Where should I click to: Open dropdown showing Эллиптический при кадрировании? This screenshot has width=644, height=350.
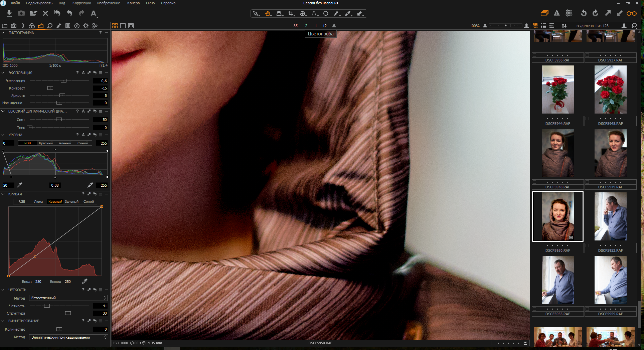coord(68,337)
